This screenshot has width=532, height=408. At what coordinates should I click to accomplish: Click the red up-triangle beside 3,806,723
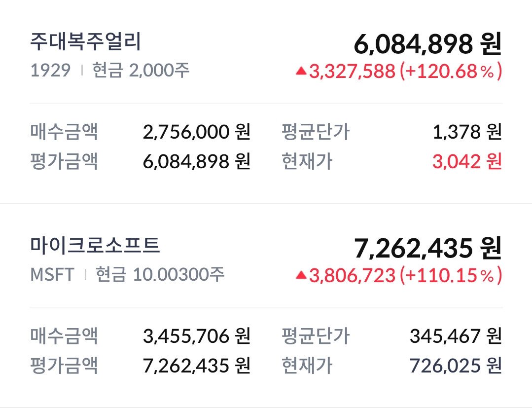[x=301, y=276]
